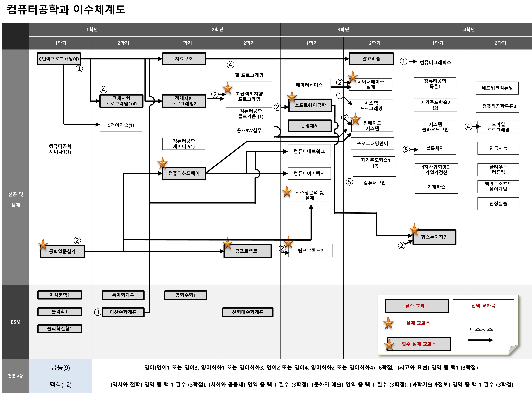Click the 기계학습 course box
This screenshot has width=532, height=393.
(436, 187)
